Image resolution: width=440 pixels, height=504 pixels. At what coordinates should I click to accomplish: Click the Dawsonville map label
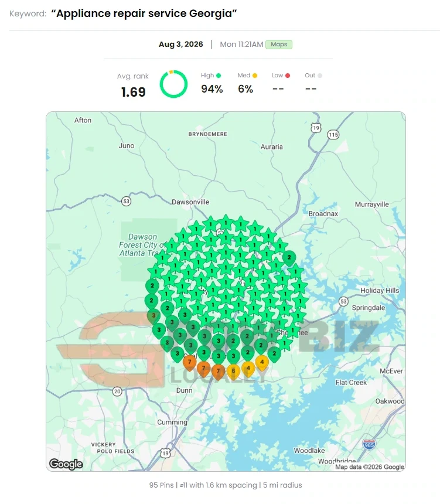tap(190, 202)
